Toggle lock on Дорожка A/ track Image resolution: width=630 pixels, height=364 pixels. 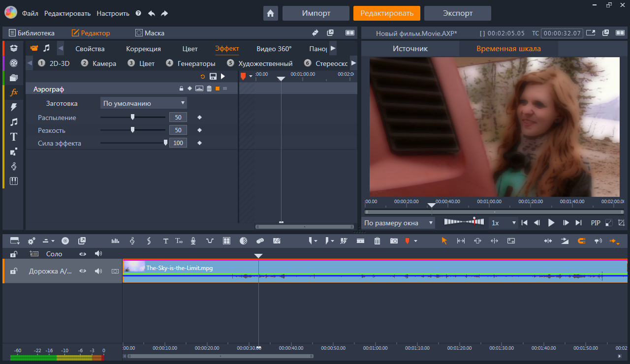click(x=14, y=271)
